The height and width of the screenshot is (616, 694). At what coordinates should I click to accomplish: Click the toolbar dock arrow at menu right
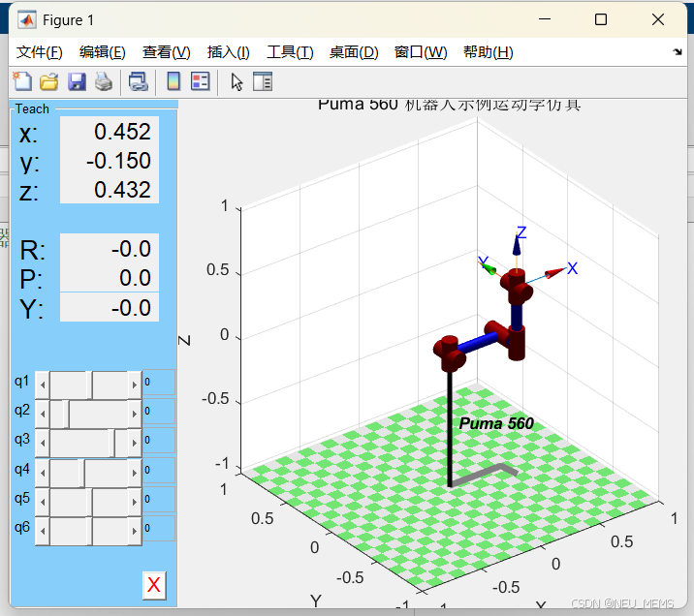coord(678,51)
